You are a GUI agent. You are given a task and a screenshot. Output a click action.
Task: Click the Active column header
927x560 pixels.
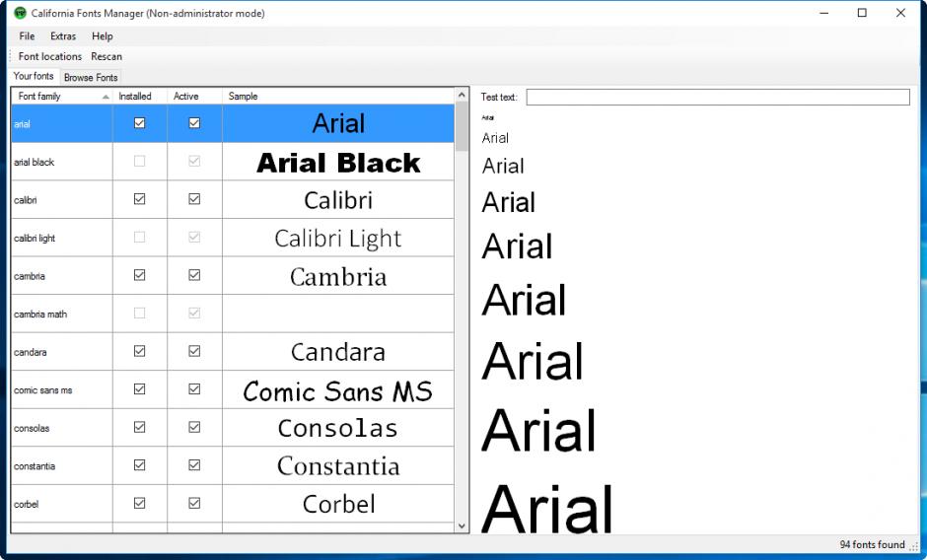pyautogui.click(x=194, y=96)
